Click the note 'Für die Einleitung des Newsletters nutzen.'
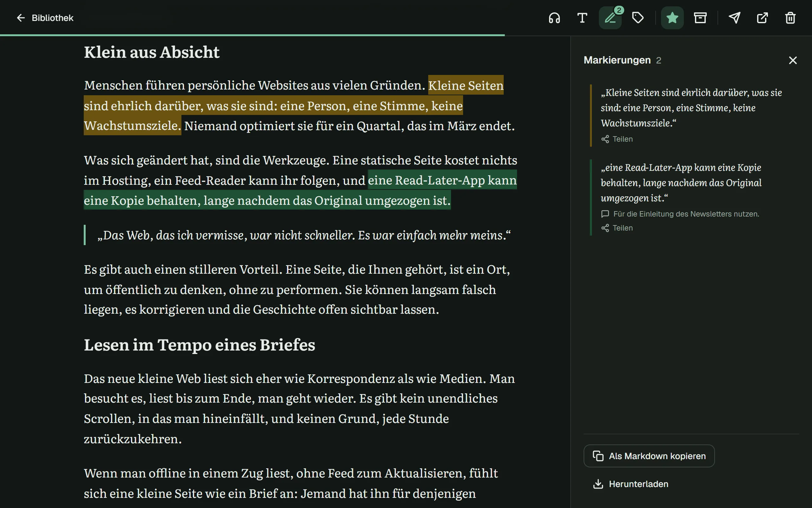Image resolution: width=812 pixels, height=508 pixels. coord(680,214)
